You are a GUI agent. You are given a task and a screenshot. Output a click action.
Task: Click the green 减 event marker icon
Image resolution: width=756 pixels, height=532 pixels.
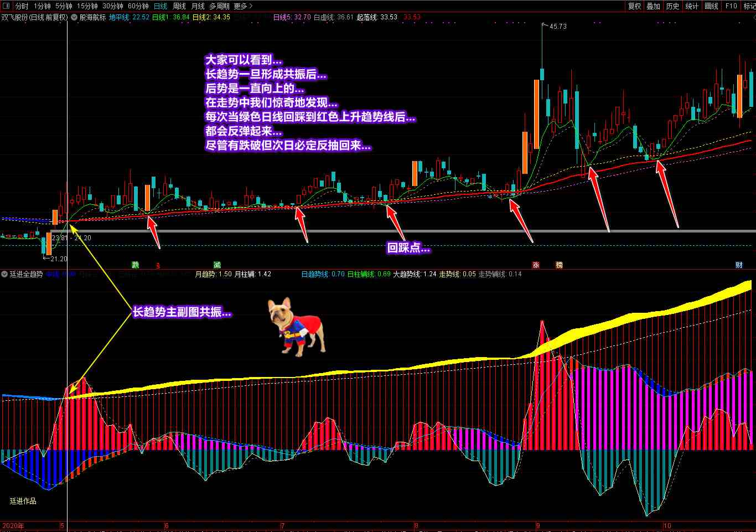(x=217, y=265)
